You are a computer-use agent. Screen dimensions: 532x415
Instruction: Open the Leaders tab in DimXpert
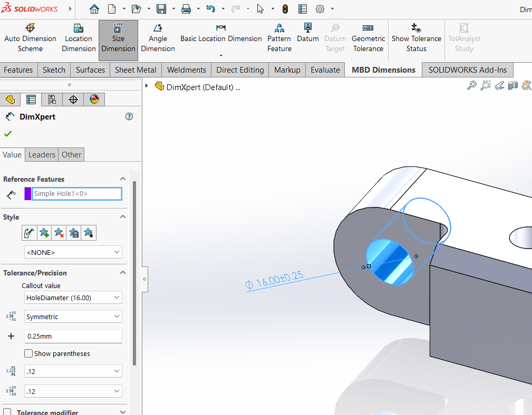tap(42, 154)
